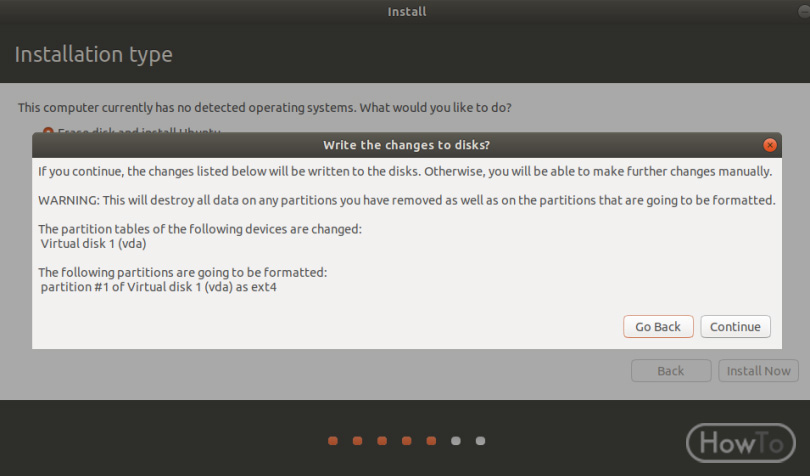Click the last gray progress dot
Image resolution: width=810 pixels, height=476 pixels.
tap(480, 441)
